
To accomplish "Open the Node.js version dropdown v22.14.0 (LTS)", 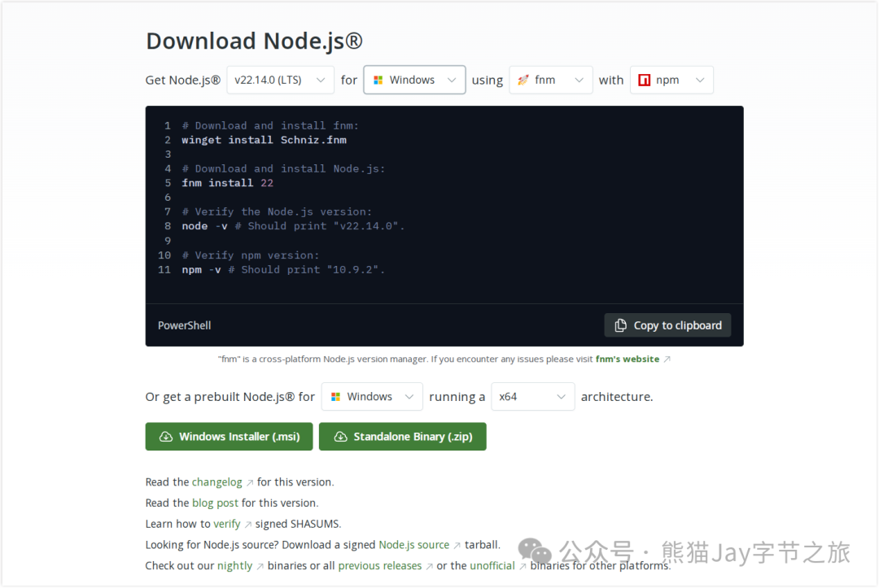I will pos(280,80).
